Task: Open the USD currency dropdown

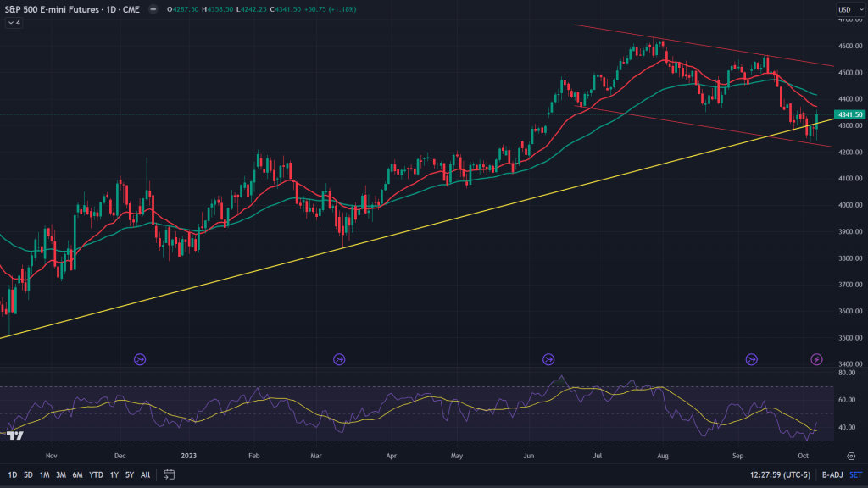Action: 844,9
